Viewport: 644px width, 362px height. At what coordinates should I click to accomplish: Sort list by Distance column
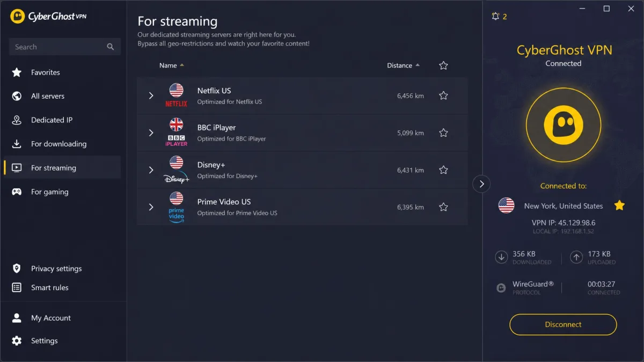point(404,65)
